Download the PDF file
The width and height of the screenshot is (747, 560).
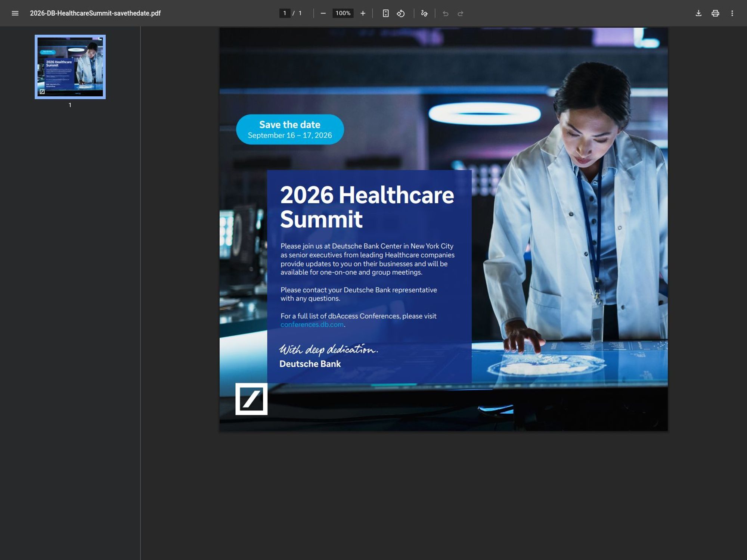tap(699, 13)
